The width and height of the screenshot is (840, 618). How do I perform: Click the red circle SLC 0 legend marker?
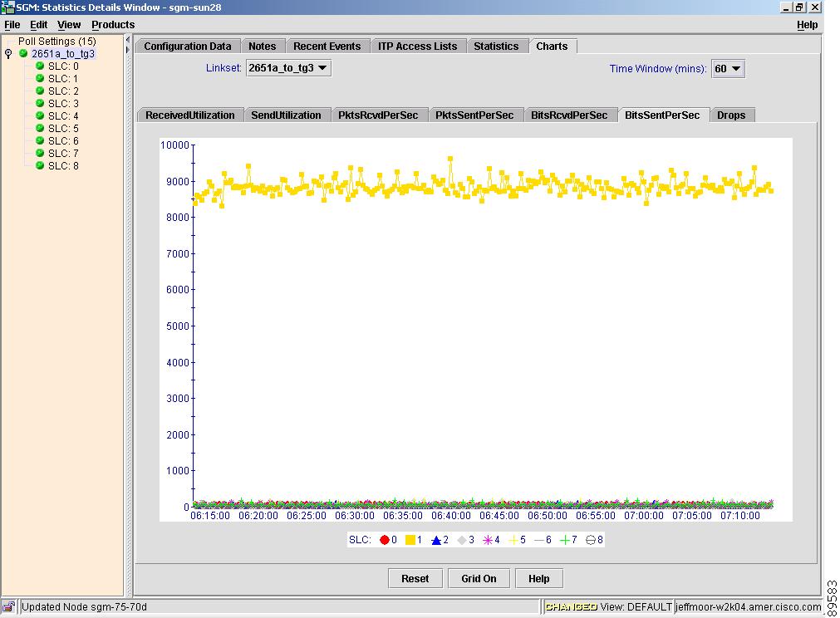coord(385,540)
